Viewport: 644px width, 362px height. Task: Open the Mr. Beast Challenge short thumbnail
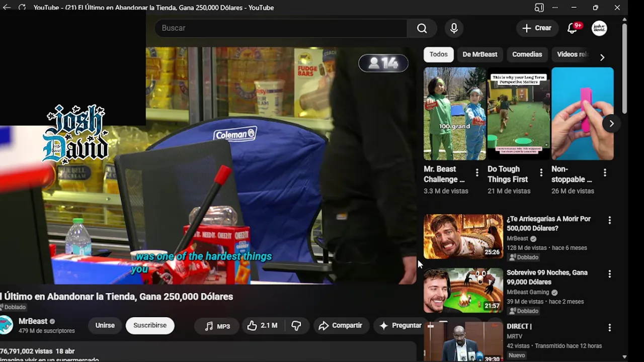click(454, 114)
